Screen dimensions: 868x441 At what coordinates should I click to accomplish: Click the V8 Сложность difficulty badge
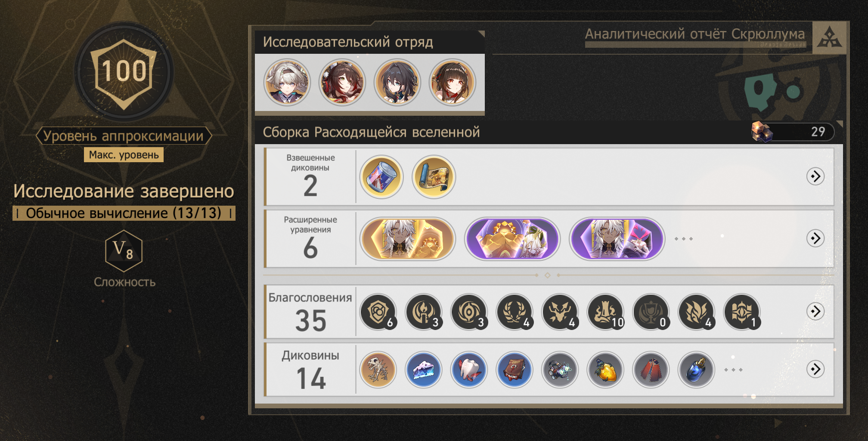[x=124, y=251]
